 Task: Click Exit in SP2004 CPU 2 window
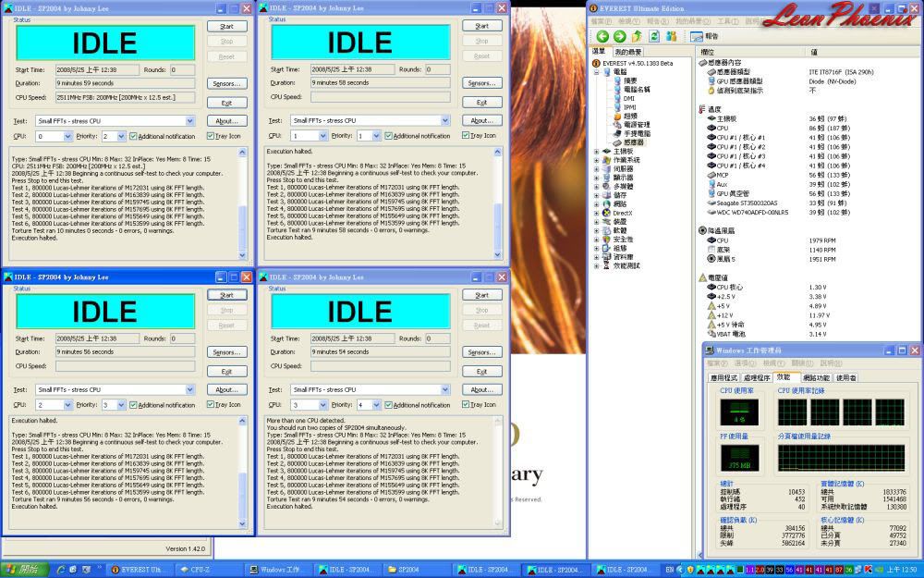pyautogui.click(x=227, y=372)
